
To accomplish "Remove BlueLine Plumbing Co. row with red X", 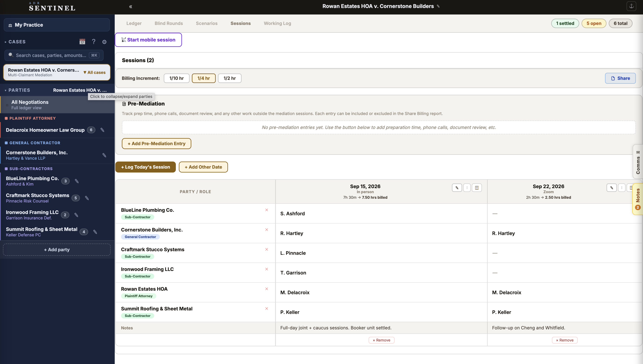I will [x=267, y=210].
